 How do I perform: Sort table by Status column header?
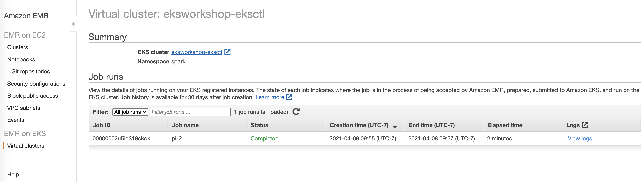pyautogui.click(x=260, y=125)
